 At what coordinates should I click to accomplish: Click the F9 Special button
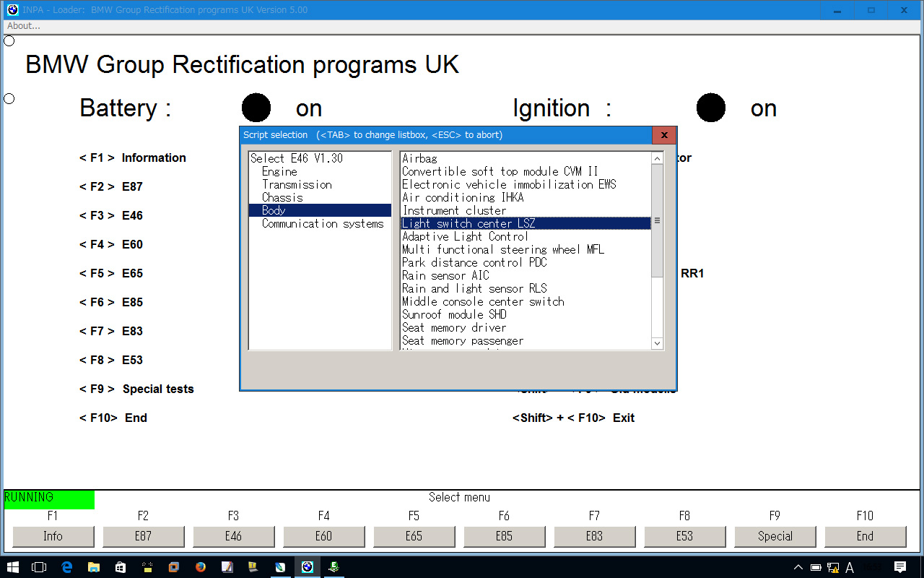click(x=775, y=536)
